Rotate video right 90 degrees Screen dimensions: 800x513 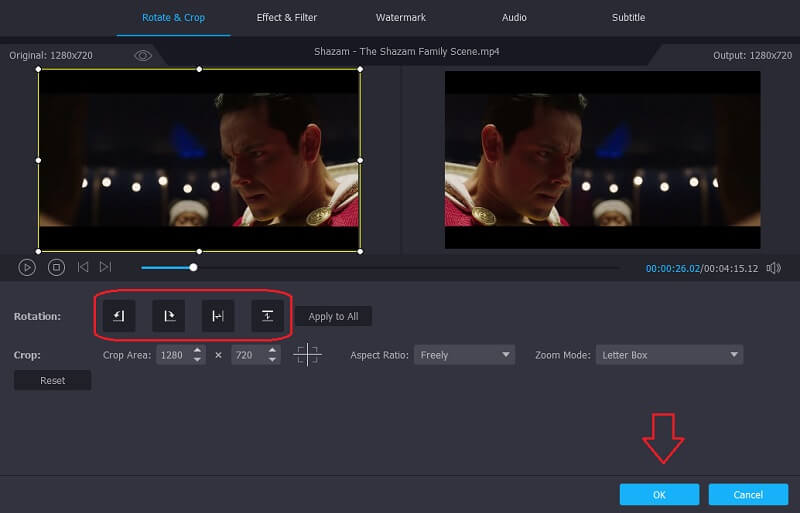[169, 316]
